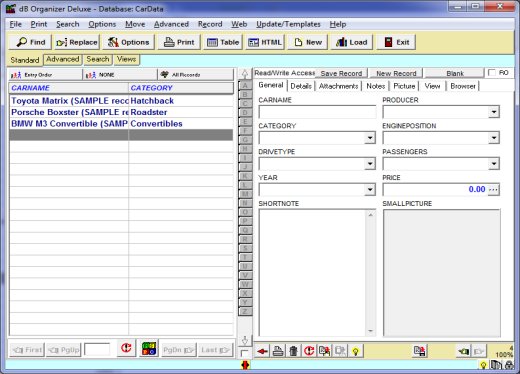
Task: Click the Save Record button
Action: [341, 73]
